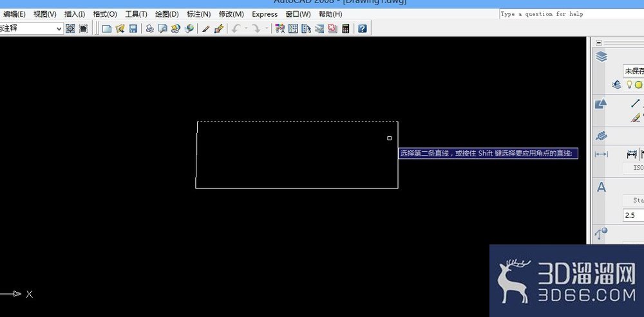Open the Express menu
The height and width of the screenshot is (317, 644).
[x=265, y=14]
